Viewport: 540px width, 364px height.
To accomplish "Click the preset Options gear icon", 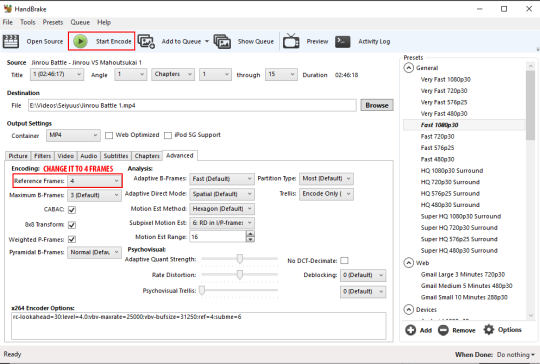I will [x=488, y=330].
